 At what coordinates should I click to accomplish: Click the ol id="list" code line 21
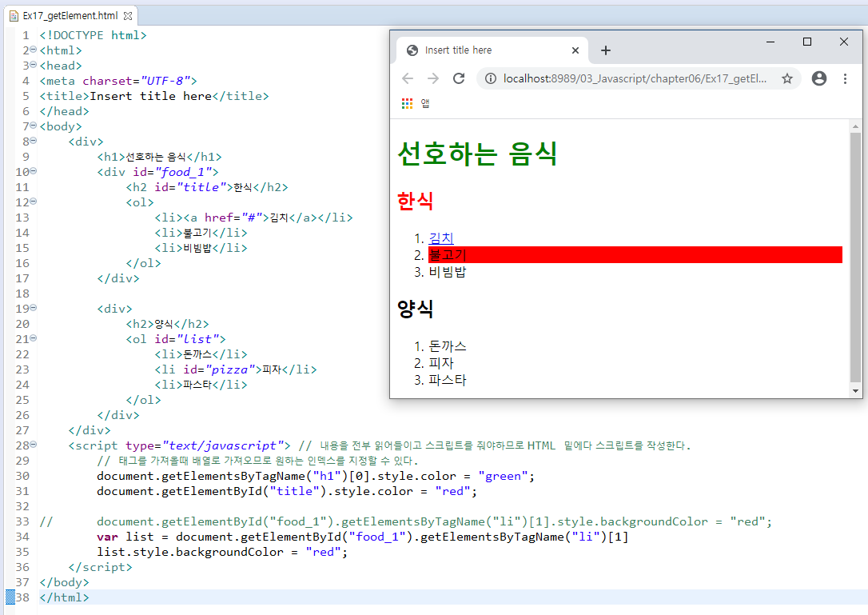tap(176, 339)
